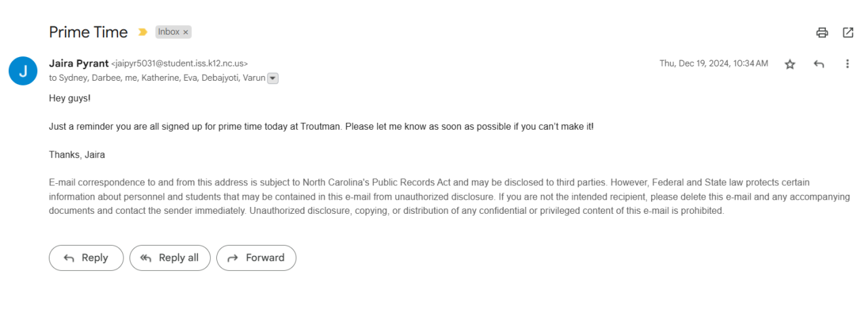Expand recipient details dropdown arrow
Image resolution: width=868 pixels, height=321 pixels.
(273, 78)
